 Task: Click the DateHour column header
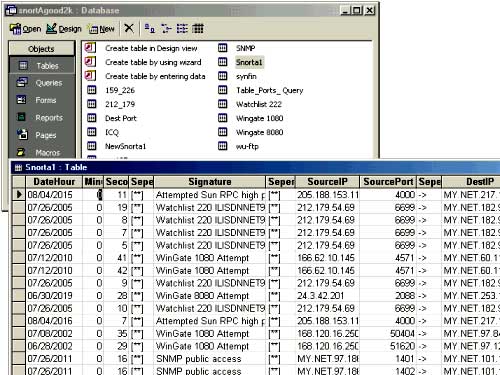(x=54, y=182)
